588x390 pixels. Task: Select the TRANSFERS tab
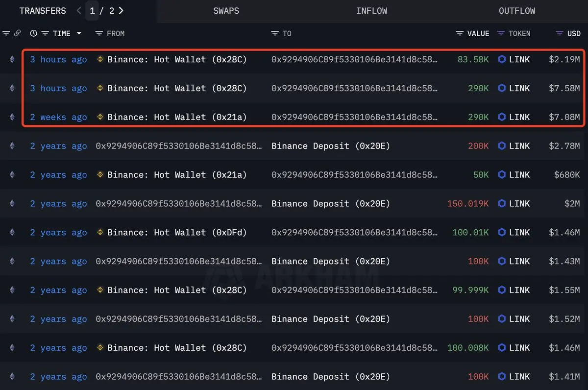[x=43, y=11]
